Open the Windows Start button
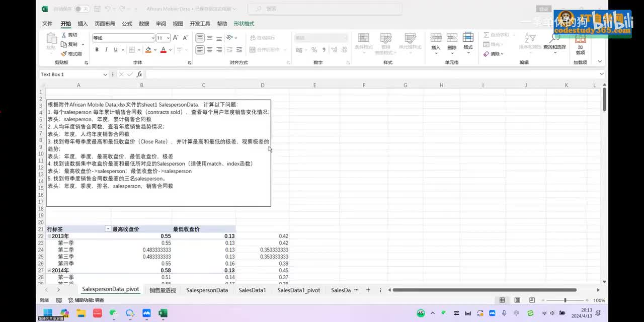Viewport: 644px width, 322px height. click(x=47, y=313)
